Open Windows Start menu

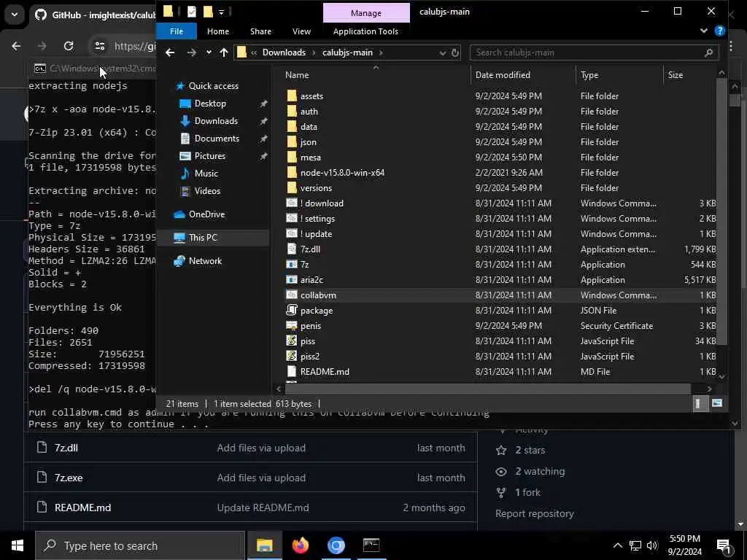click(x=18, y=545)
